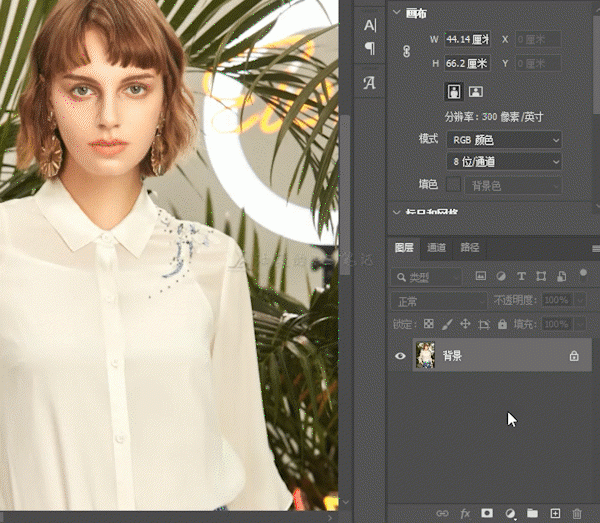Screen dimensions: 600x523
Task: Click the document scroll down arrow
Action: click(x=346, y=502)
